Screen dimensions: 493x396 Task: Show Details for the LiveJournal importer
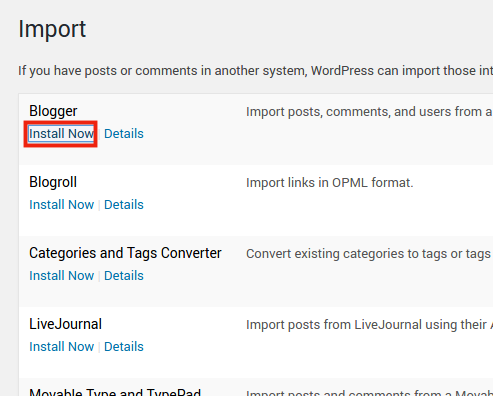[124, 347]
